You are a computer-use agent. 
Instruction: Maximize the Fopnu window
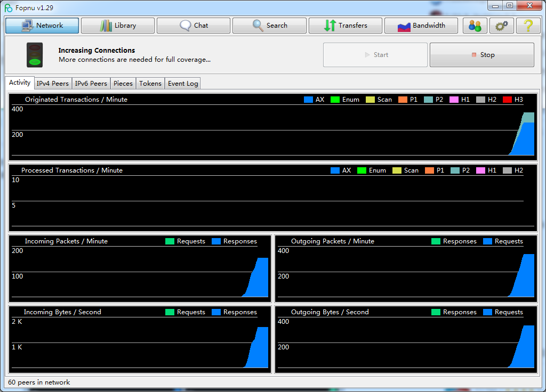(x=510, y=6)
